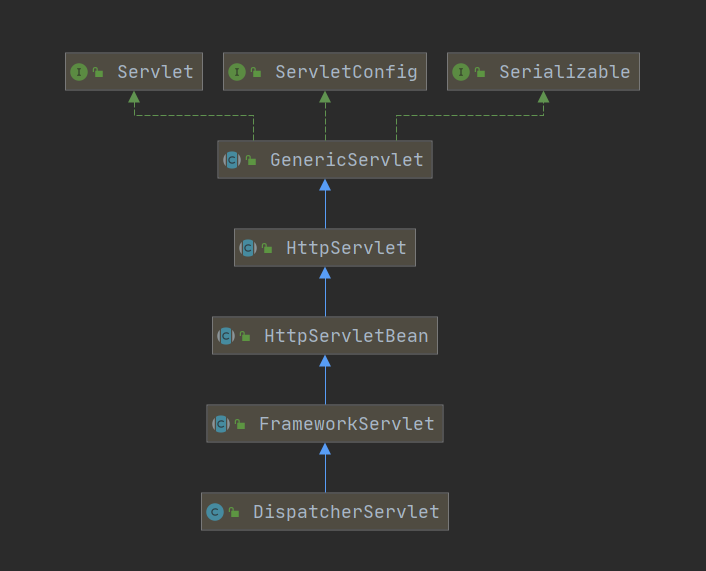The image size is (706, 571).
Task: Click the HttpServletBean abstract class icon
Action: tap(226, 336)
